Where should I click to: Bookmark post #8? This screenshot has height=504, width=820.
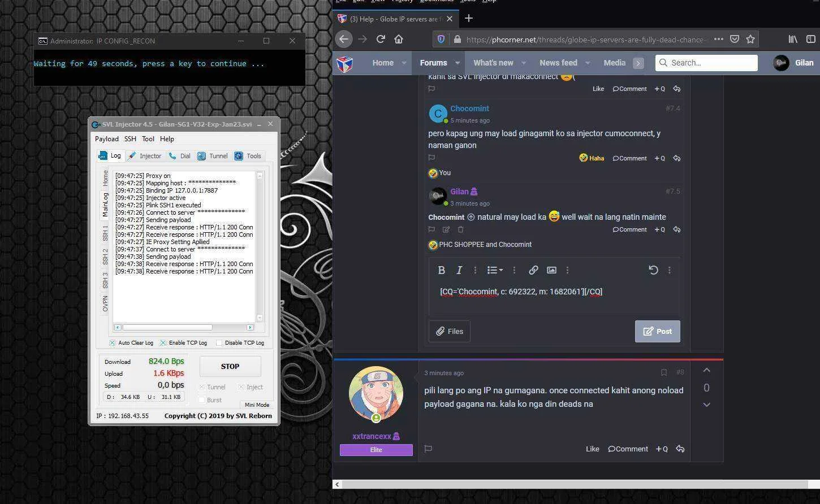(x=664, y=372)
